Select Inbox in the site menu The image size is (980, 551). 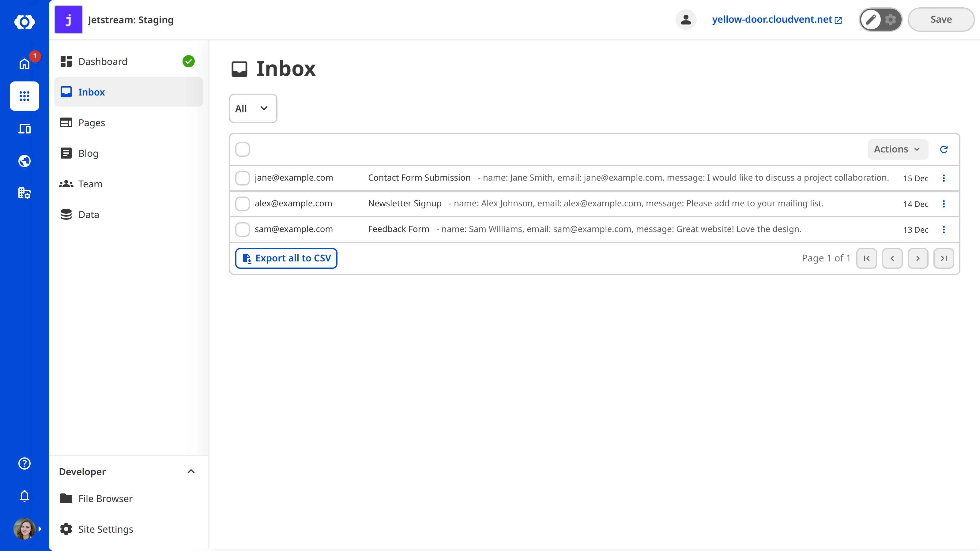[x=129, y=92]
